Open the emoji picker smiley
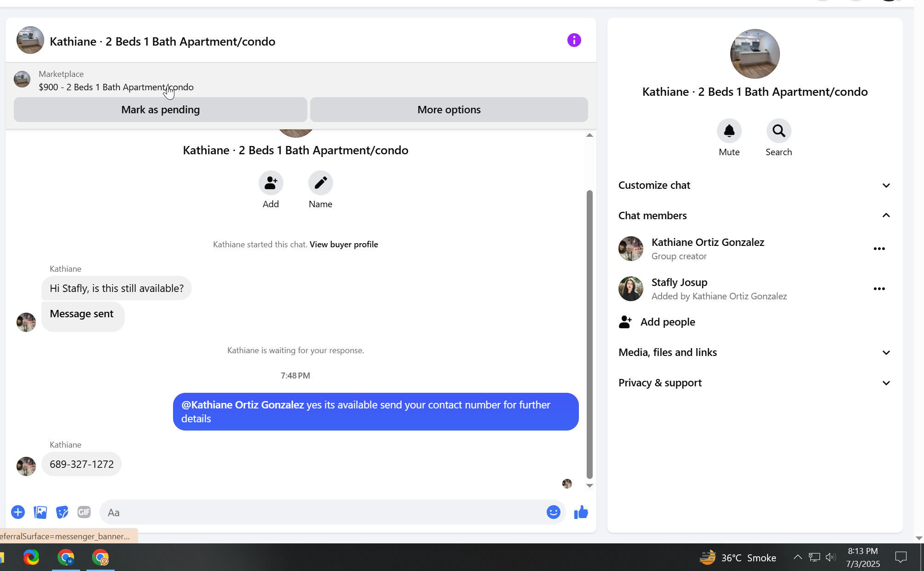The width and height of the screenshot is (924, 571). [x=553, y=512]
